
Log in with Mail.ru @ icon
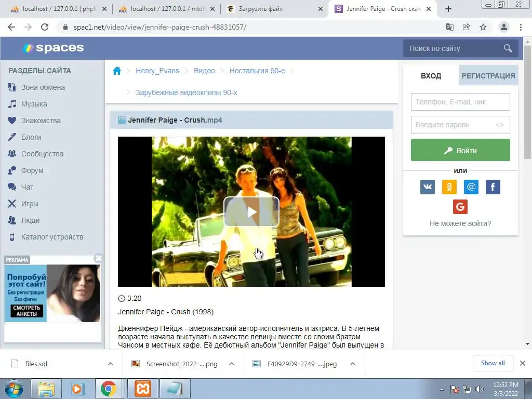pos(471,187)
